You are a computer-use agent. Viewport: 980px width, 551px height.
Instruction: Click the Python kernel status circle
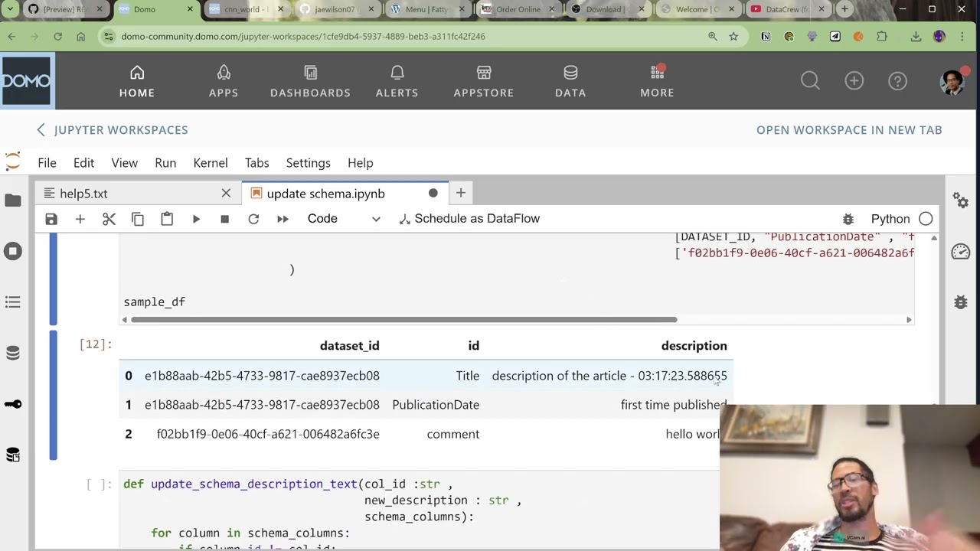pyautogui.click(x=926, y=219)
